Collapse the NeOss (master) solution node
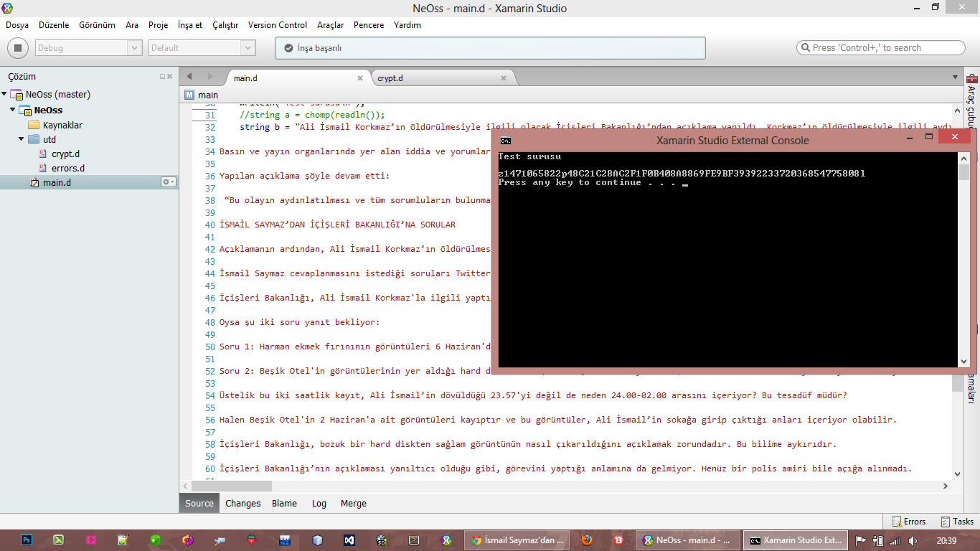Screen dimensions: 980x551 point(4,94)
